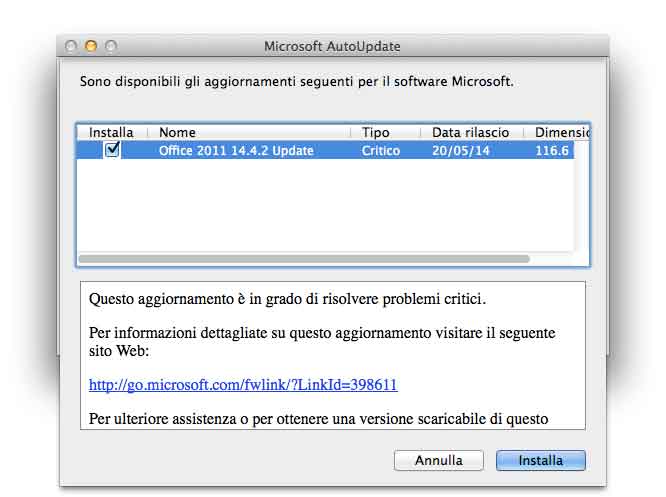Click the Dimensione column header
The image size is (666, 497).
[x=562, y=132]
